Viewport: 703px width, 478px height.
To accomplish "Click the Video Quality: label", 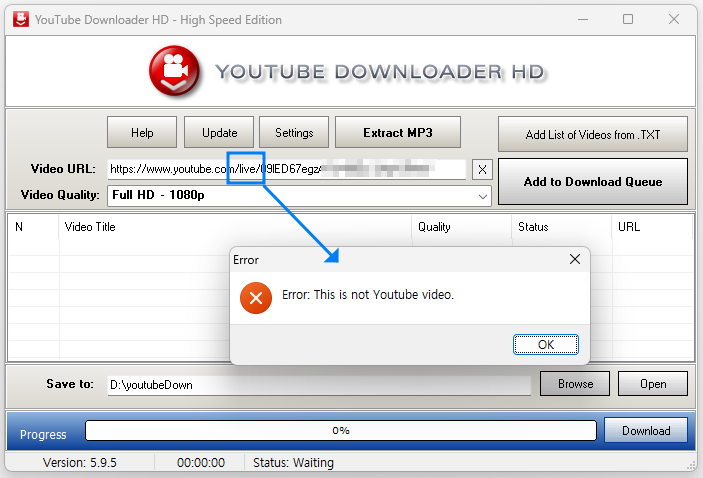I will 60,195.
